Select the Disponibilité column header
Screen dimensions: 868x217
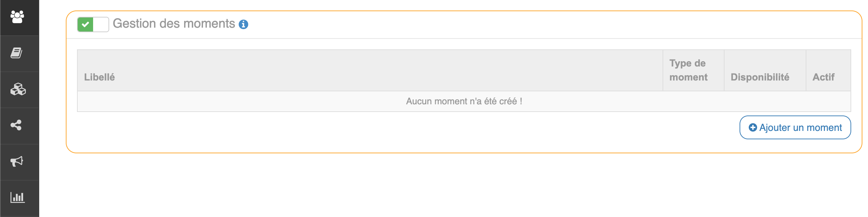[x=760, y=77]
